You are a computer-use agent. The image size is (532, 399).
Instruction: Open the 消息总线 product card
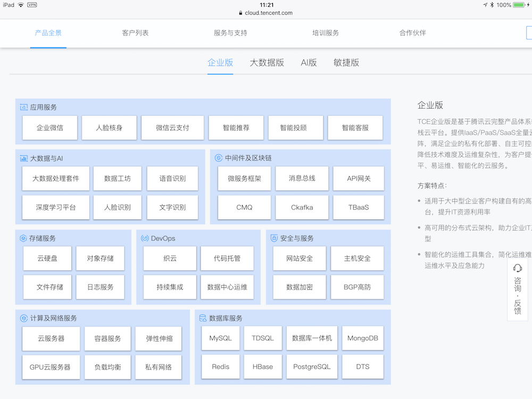coord(302,178)
